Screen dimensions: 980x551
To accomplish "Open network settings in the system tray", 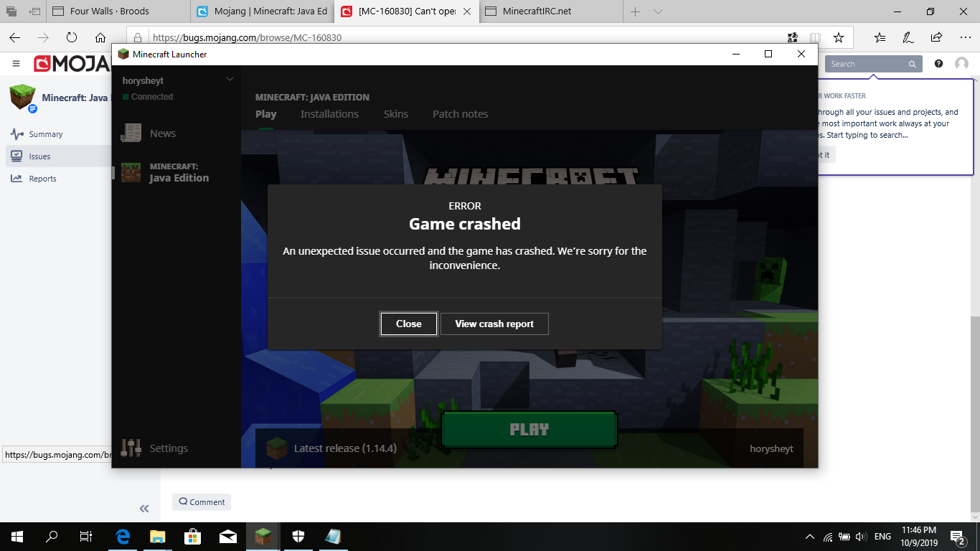I will click(828, 537).
